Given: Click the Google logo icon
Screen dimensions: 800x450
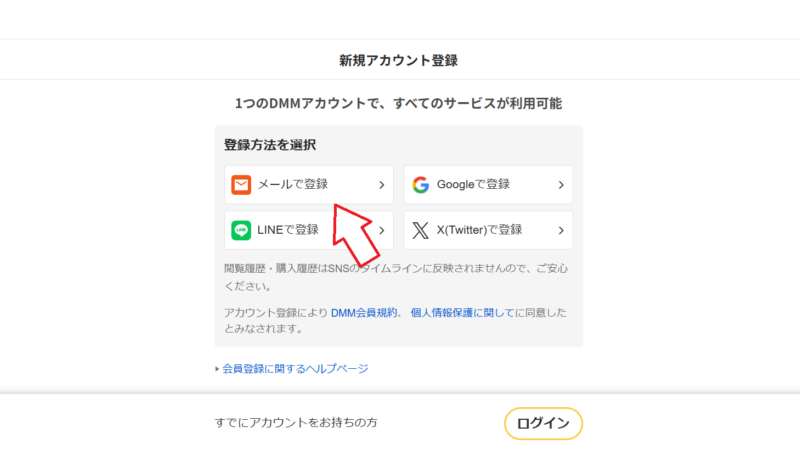Looking at the screenshot, I should 420,185.
